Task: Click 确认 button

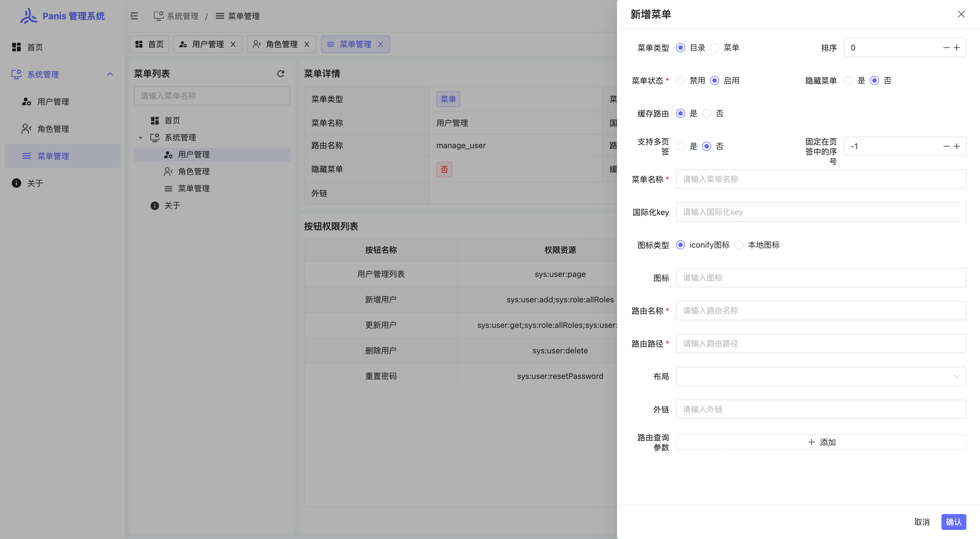Action: click(x=953, y=522)
